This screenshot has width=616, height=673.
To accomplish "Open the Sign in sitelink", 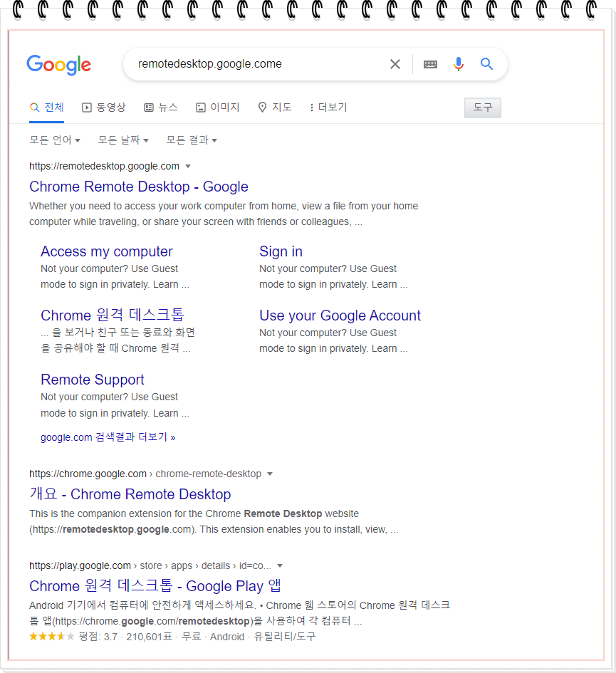I will tap(281, 251).
